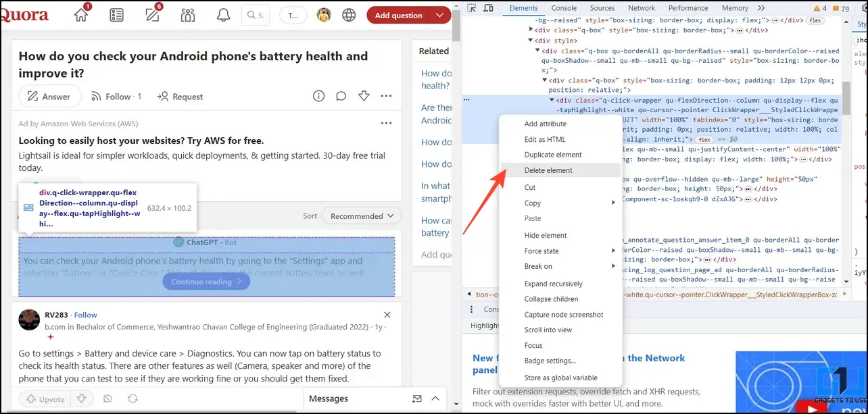This screenshot has height=414, width=868.
Task: Click Continue reading on ChatGPT answer
Action: pos(206,282)
